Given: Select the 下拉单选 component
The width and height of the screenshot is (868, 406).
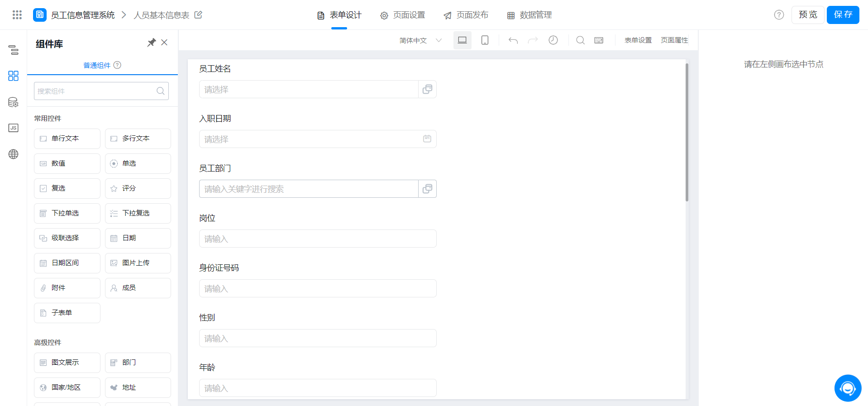Looking at the screenshot, I should click(67, 213).
